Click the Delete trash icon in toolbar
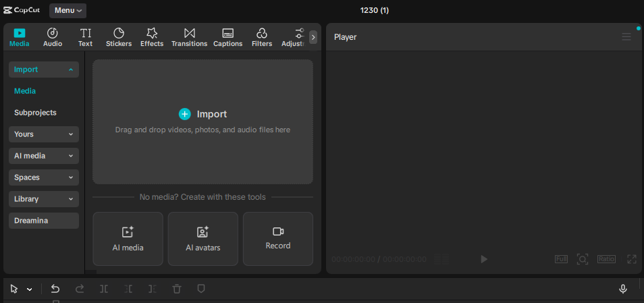Image resolution: width=644 pixels, height=303 pixels. pyautogui.click(x=177, y=289)
